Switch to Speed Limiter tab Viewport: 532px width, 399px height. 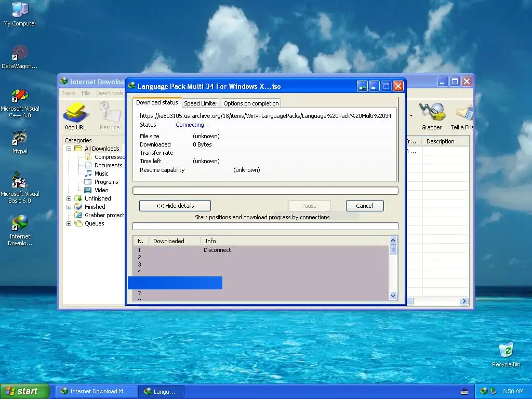tap(201, 103)
